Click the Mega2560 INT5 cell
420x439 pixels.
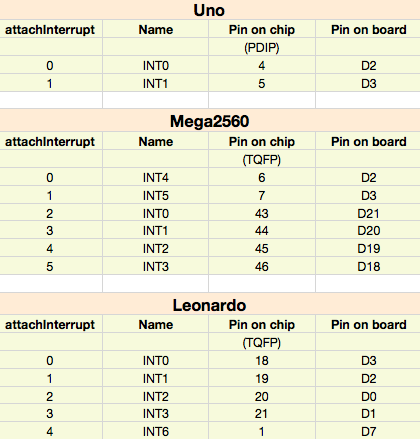coord(156,196)
